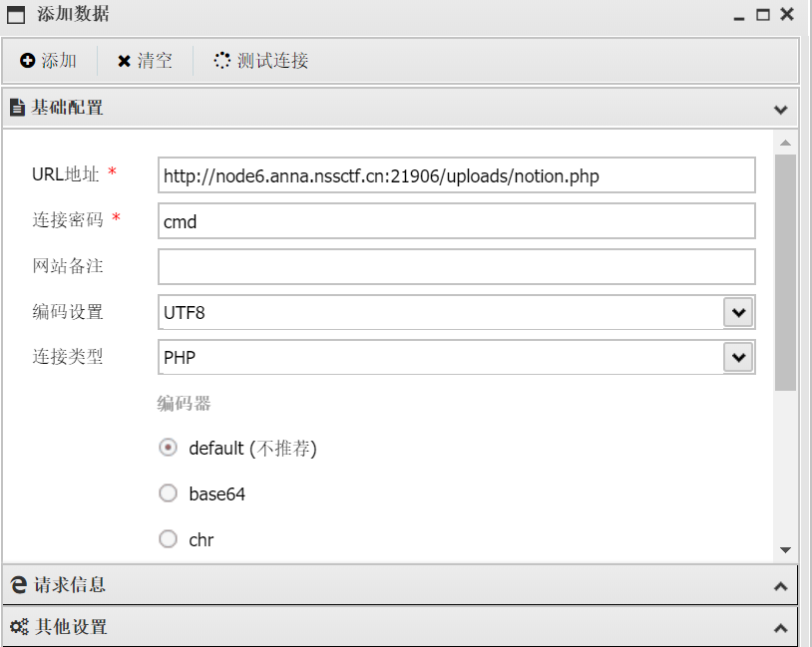
Task: Click the X icon beside 清空
Action: [124, 61]
